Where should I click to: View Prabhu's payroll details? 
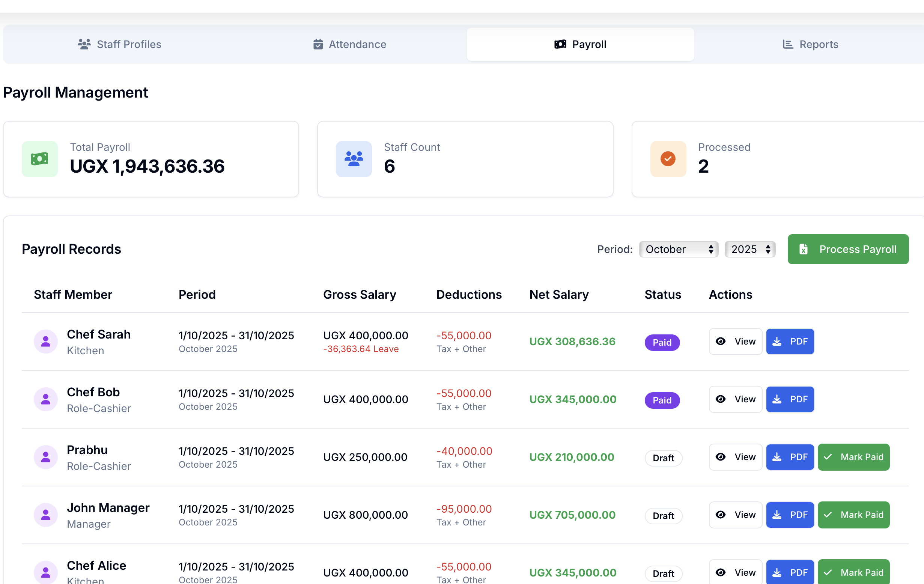click(735, 457)
